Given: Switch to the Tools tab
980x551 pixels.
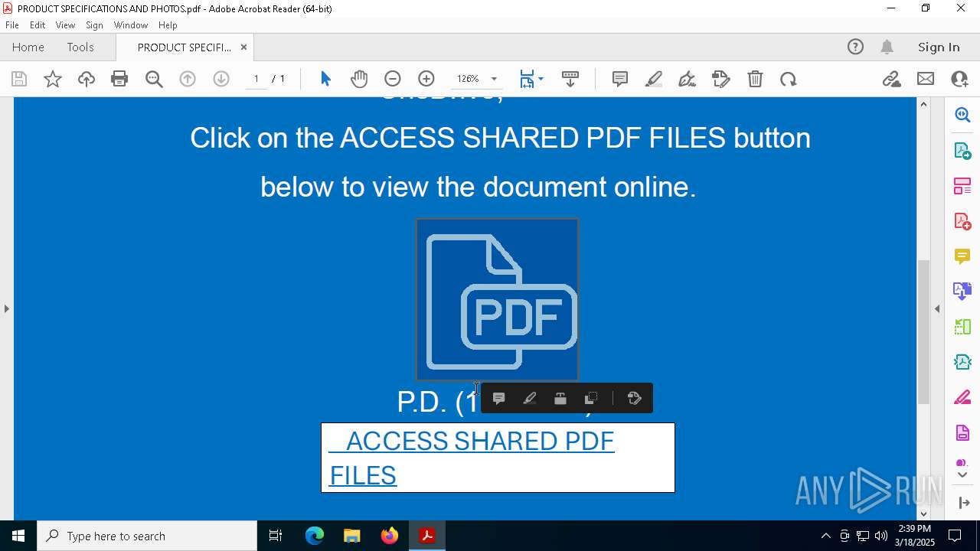Looking at the screenshot, I should 80,47.
